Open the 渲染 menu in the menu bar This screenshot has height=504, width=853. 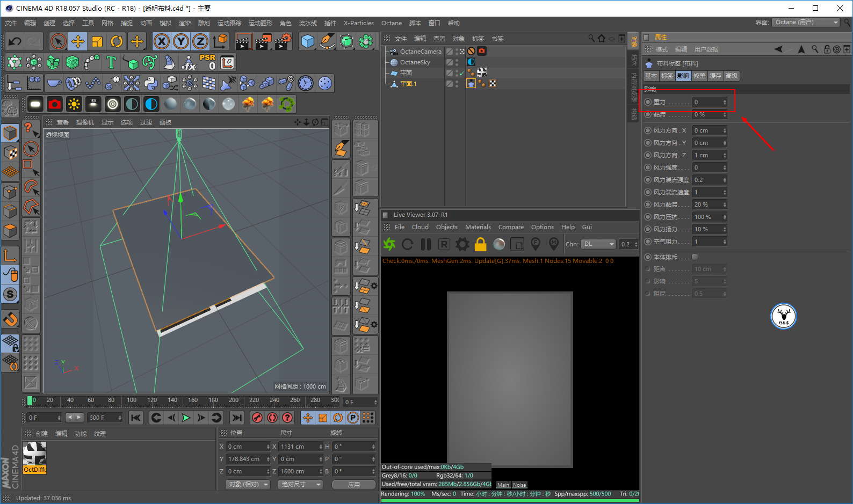pos(184,23)
